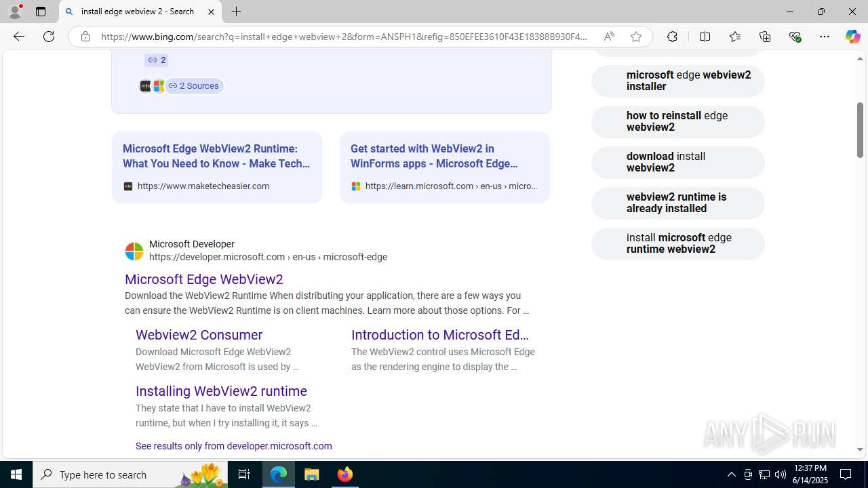Open the Extensions puzzle icon
The image size is (868, 488).
(x=672, y=37)
